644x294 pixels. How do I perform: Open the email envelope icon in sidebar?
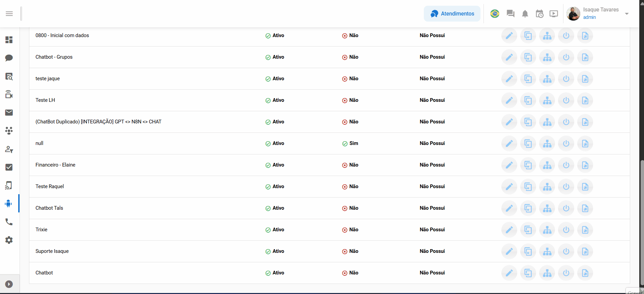[x=9, y=113]
